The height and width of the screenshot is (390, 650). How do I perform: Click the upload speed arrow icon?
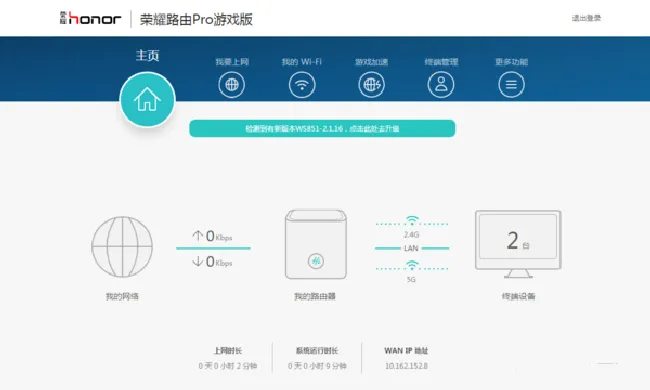[198, 236]
